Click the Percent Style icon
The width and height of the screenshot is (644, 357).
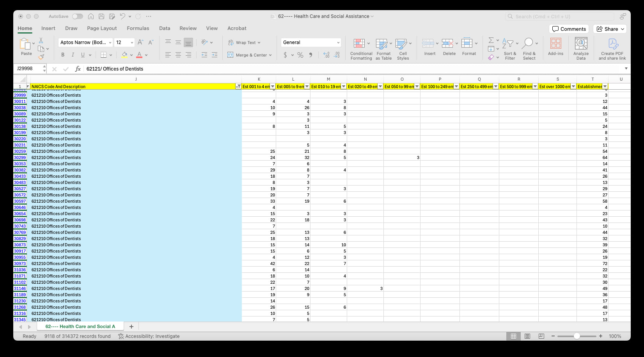[300, 55]
